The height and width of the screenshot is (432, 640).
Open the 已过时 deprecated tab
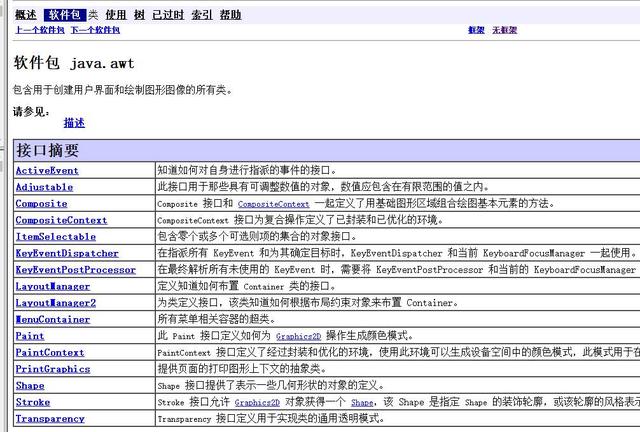(x=168, y=15)
